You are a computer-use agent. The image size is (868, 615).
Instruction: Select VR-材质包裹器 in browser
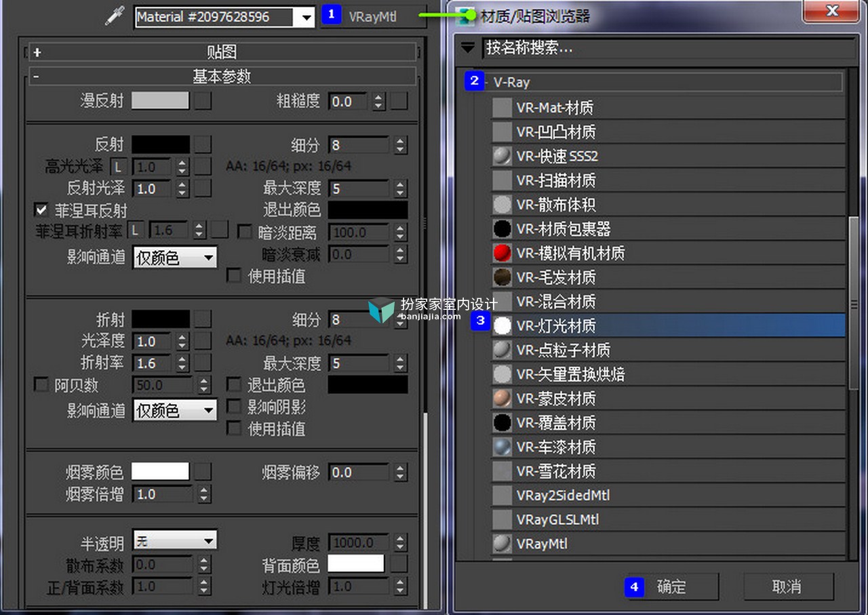(x=668, y=229)
